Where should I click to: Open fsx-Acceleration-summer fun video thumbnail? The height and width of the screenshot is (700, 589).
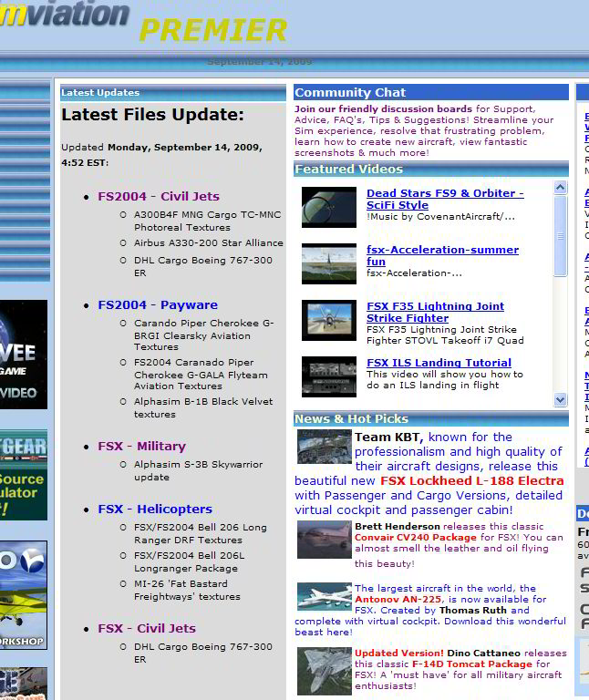tap(328, 263)
